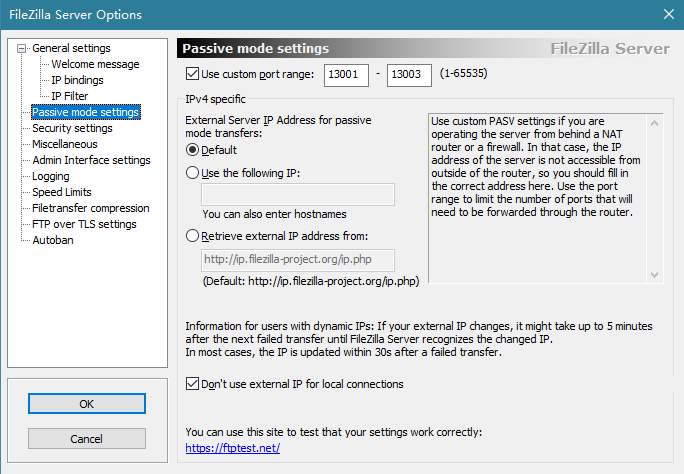Viewport: 684px width, 474px height.
Task: Select the Logging options page
Action: [51, 176]
